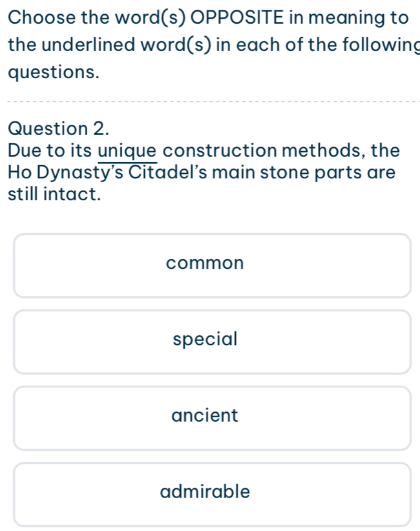
Task: Click "Due" at the question's start
Action: coord(26,151)
